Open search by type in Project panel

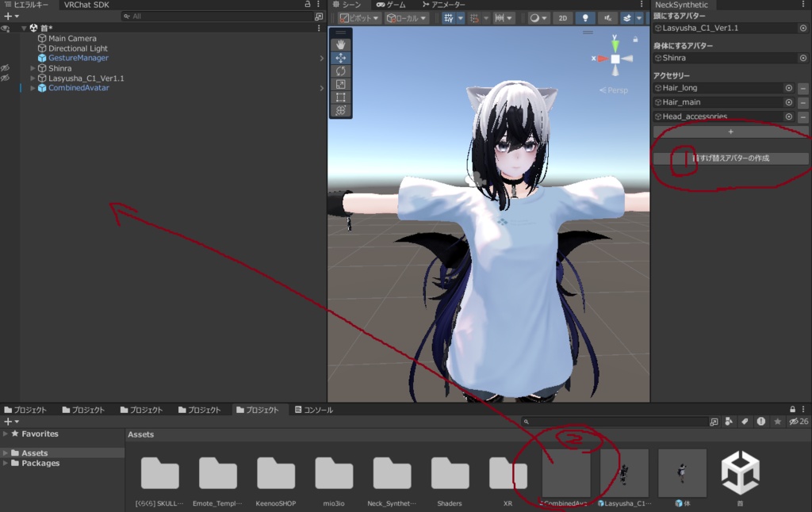pos(729,422)
